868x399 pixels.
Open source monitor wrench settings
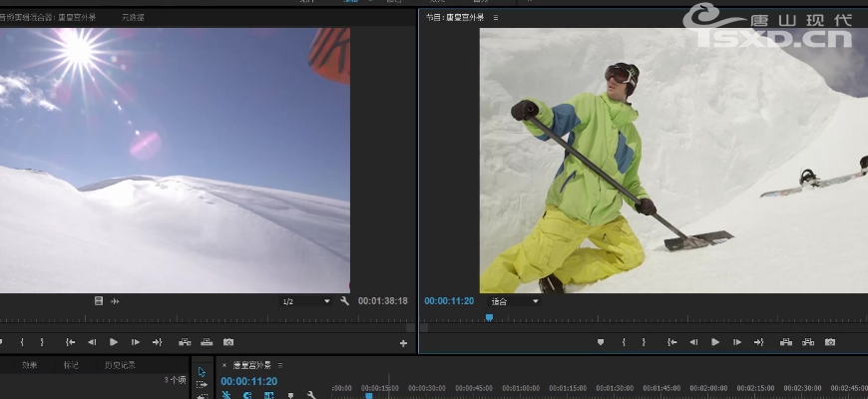pyautogui.click(x=344, y=301)
